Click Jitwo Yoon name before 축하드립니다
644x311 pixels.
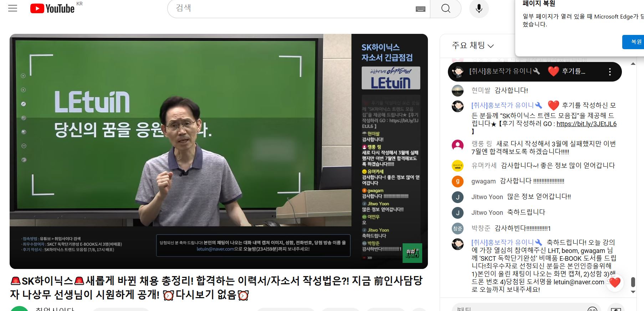click(487, 213)
